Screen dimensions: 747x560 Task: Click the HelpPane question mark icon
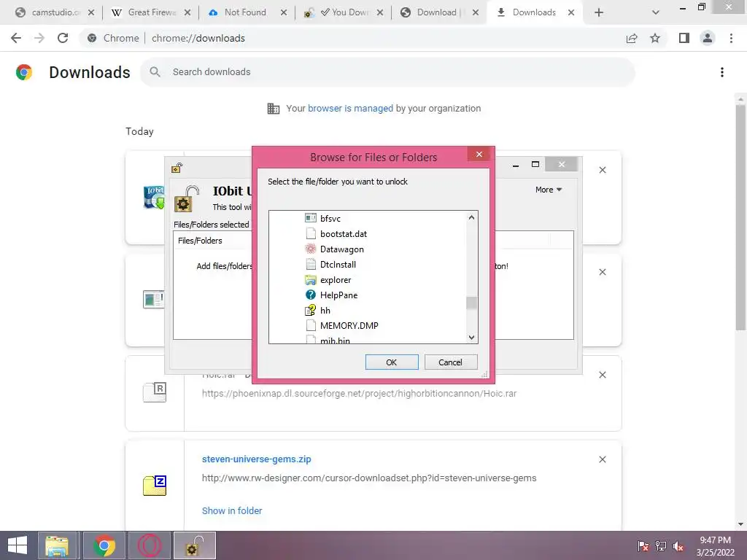tap(311, 295)
